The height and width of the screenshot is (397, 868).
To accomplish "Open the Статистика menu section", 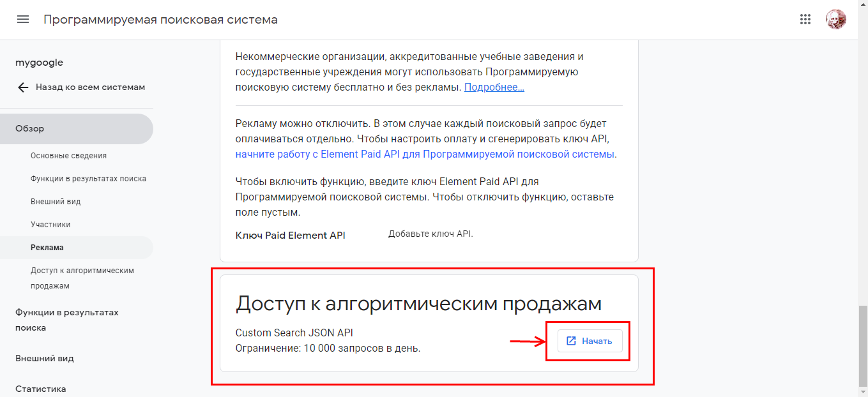I will tap(40, 389).
